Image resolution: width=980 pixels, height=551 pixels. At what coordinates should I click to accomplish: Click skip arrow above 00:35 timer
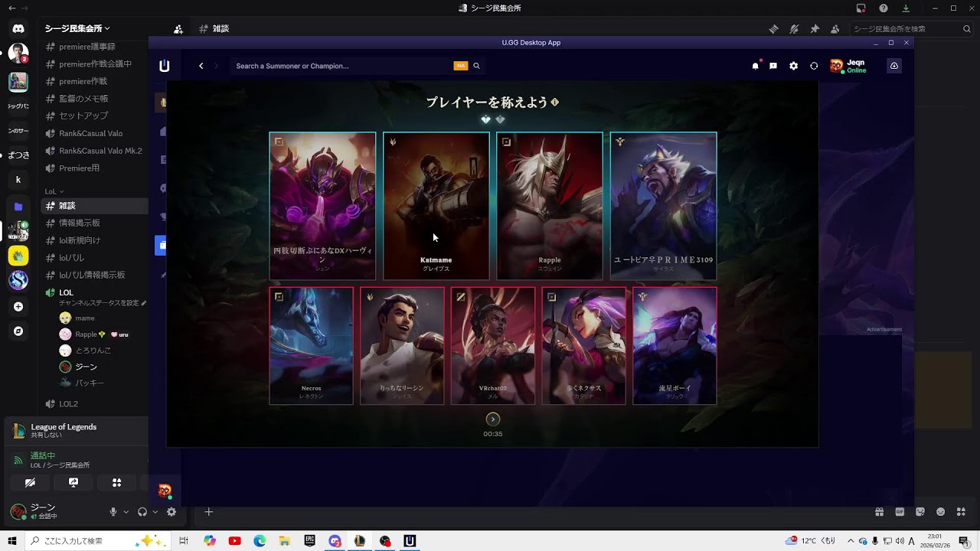493,419
